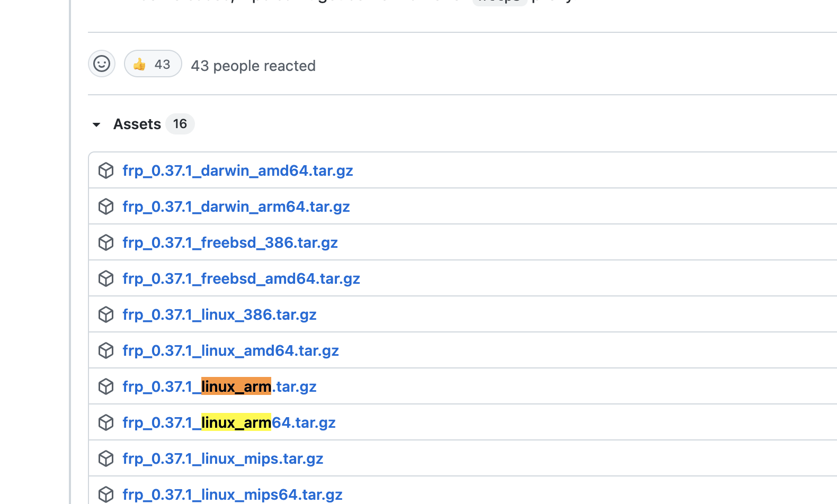
Task: Click package icon beside linux_amd64 asset
Action: click(x=106, y=350)
